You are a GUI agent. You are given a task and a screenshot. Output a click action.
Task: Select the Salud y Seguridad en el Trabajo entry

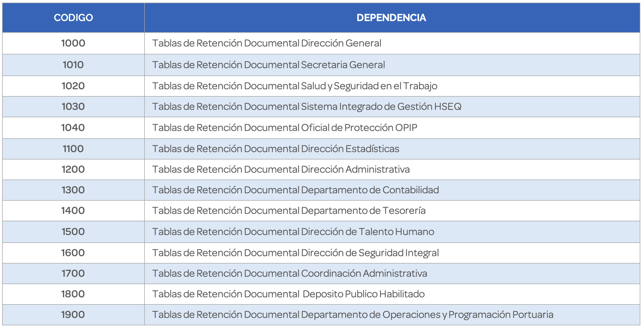295,86
